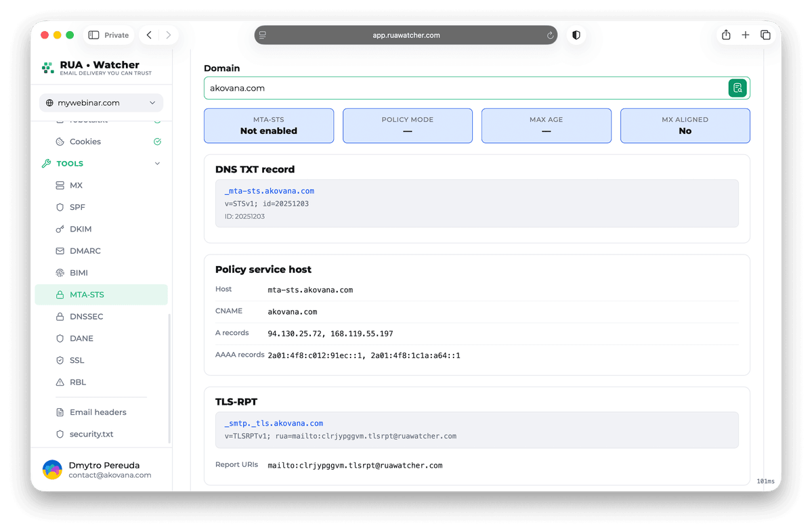Select the A records value 94.130.25.72

295,334
